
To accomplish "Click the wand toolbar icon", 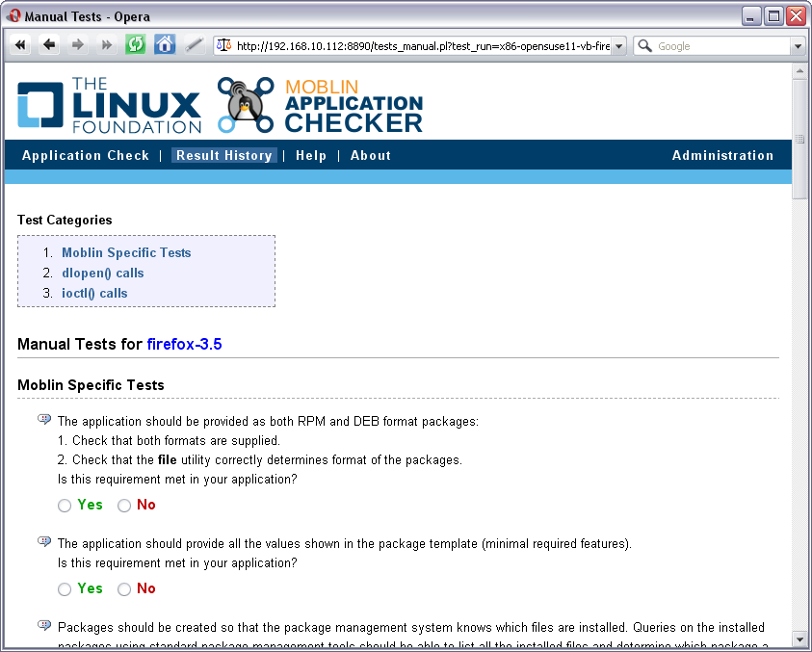I will pyautogui.click(x=194, y=45).
